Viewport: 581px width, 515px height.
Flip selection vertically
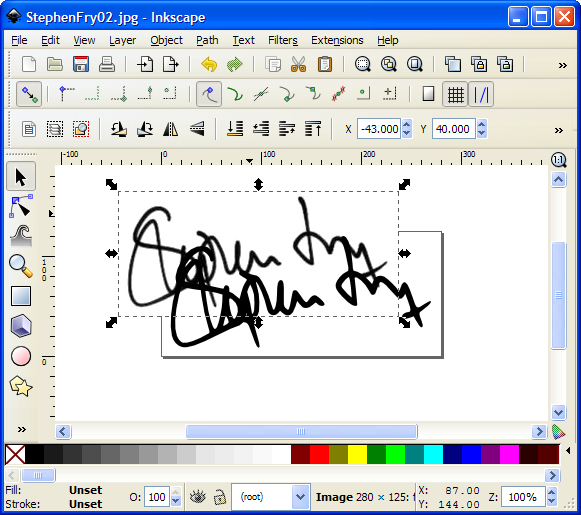click(x=197, y=129)
